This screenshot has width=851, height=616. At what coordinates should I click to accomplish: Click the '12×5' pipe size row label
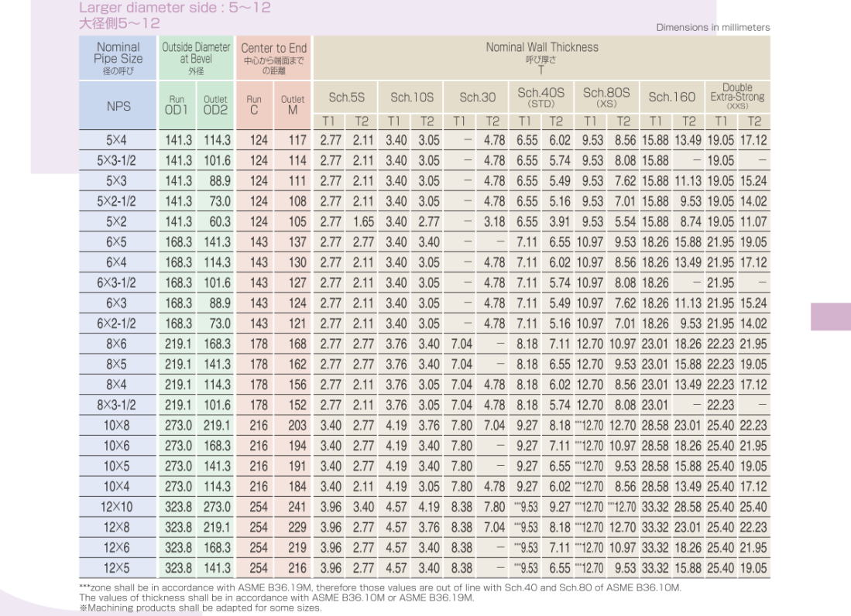[x=116, y=568]
